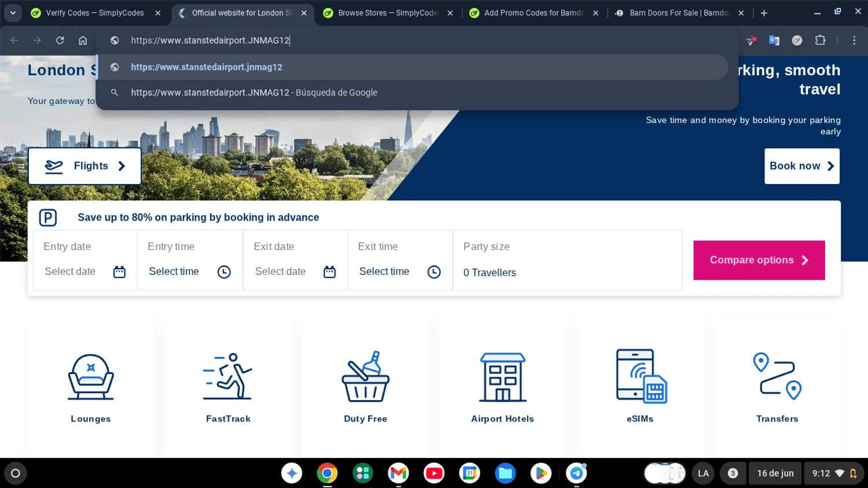Follow the Lounges link label
Image resolution: width=868 pixels, height=488 pixels.
coord(91,419)
